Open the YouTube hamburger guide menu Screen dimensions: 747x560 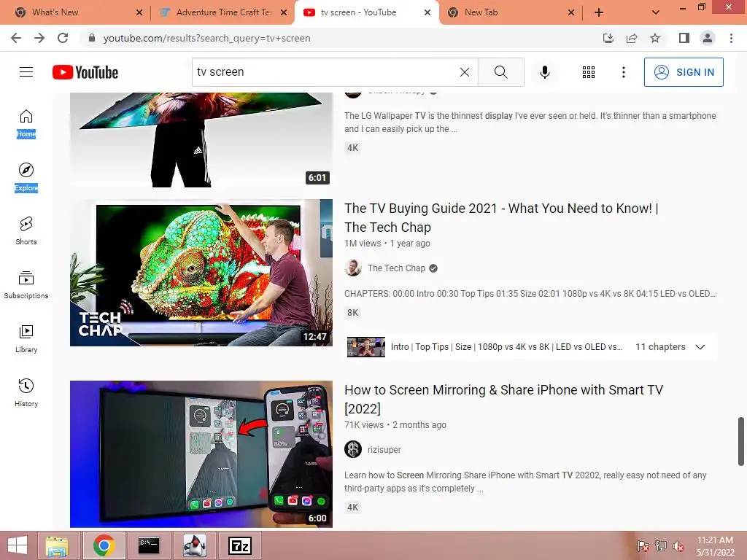26,72
